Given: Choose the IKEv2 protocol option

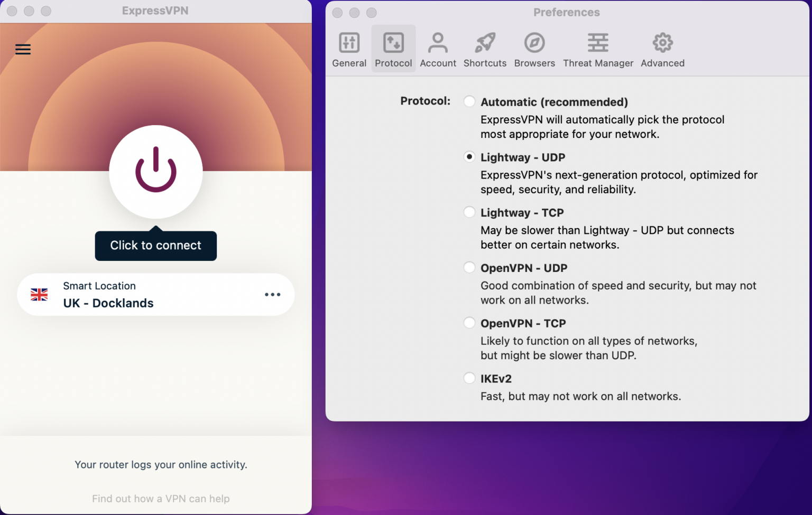Looking at the screenshot, I should pyautogui.click(x=469, y=378).
